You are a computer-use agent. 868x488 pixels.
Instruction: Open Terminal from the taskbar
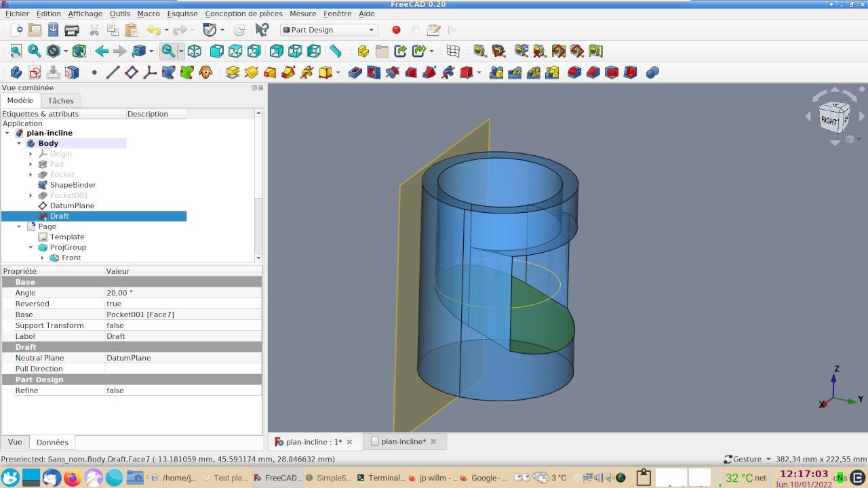pos(380,478)
